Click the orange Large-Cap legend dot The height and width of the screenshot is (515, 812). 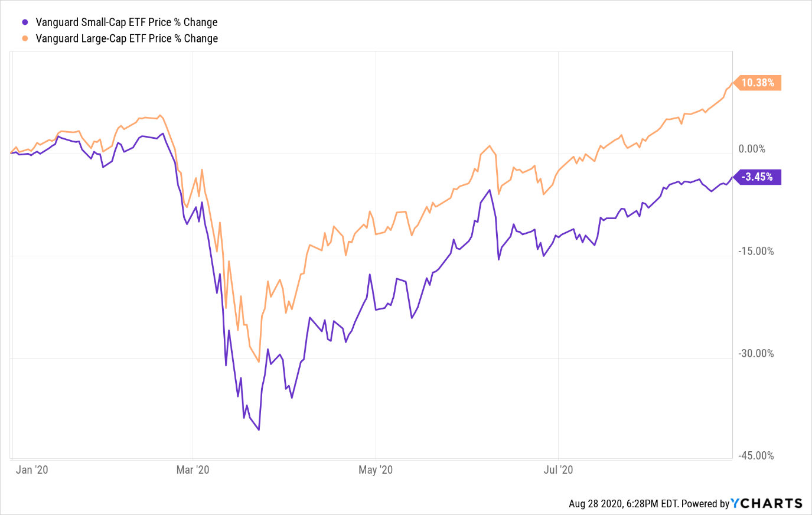point(25,38)
